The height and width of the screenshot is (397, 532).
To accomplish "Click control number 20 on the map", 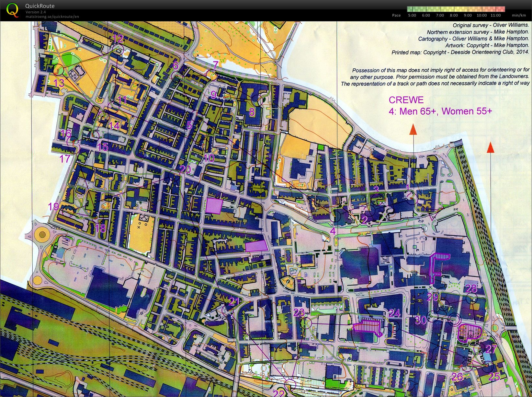I will [x=185, y=169].
